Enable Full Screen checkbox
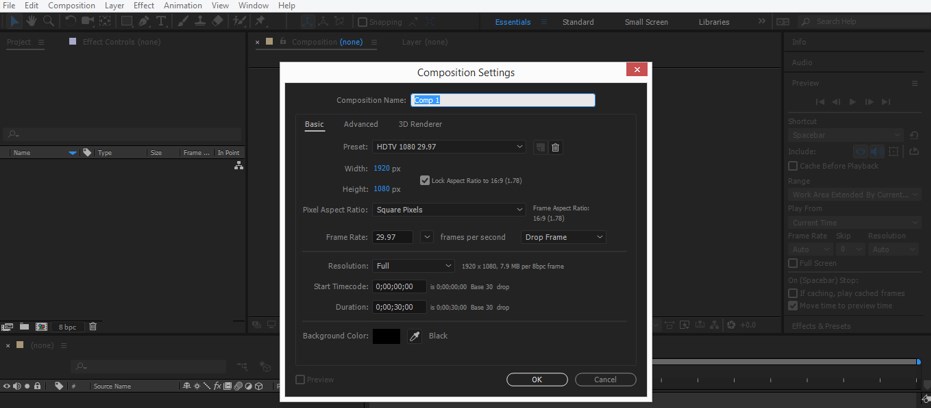Image resolution: width=931 pixels, height=408 pixels. tap(793, 263)
